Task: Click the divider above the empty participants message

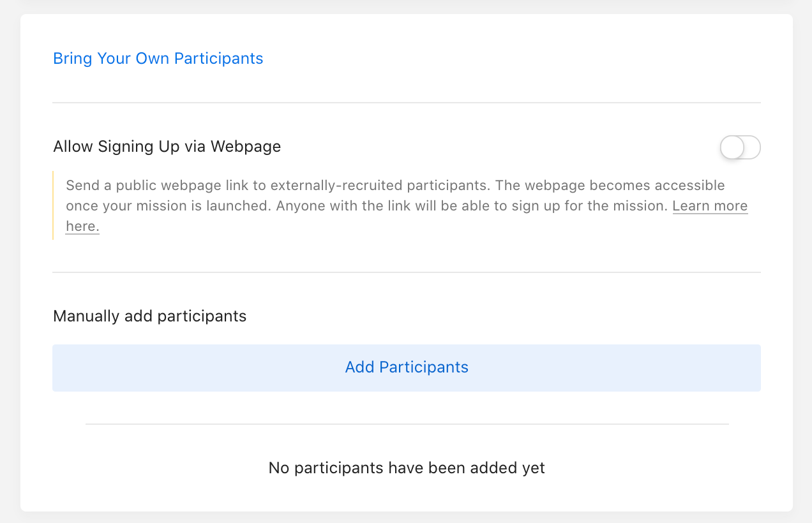Action: (x=407, y=424)
